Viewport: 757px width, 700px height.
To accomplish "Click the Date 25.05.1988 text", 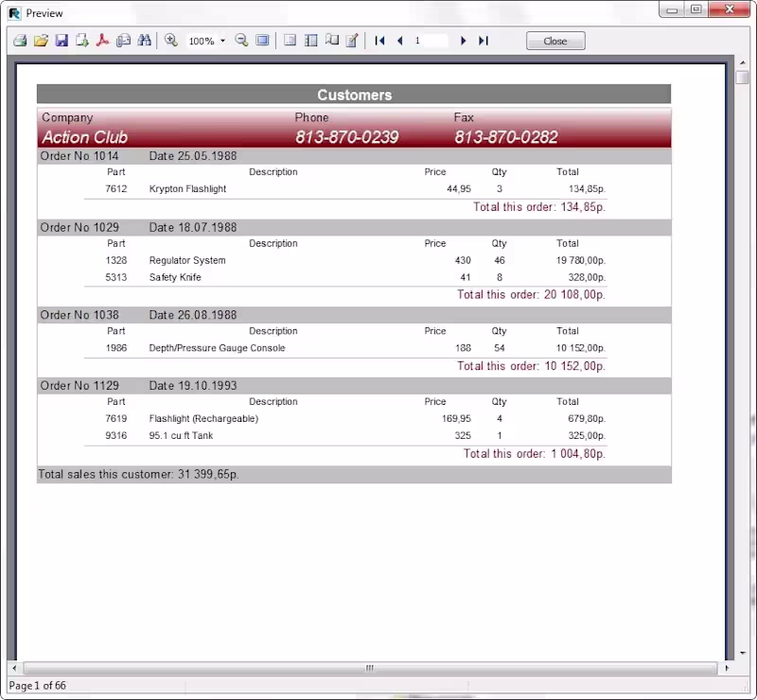I will (193, 156).
